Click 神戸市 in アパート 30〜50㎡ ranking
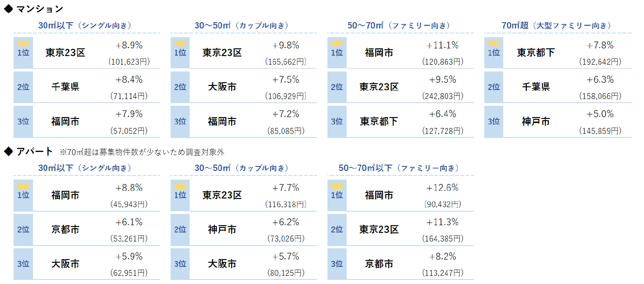This screenshot has width=644, height=284. tap(222, 230)
